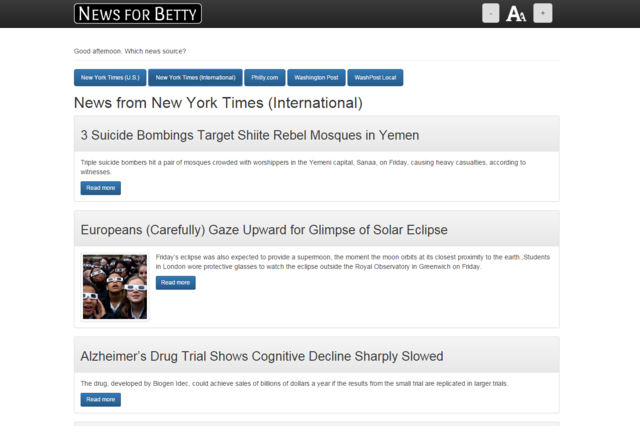Open the 'Alzheimer's Drug Trial Shows' headline
The width and height of the screenshot is (640, 426).
(x=262, y=356)
